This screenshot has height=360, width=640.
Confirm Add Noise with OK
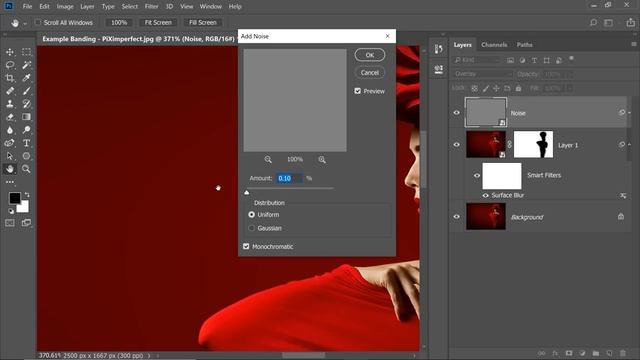tap(370, 55)
